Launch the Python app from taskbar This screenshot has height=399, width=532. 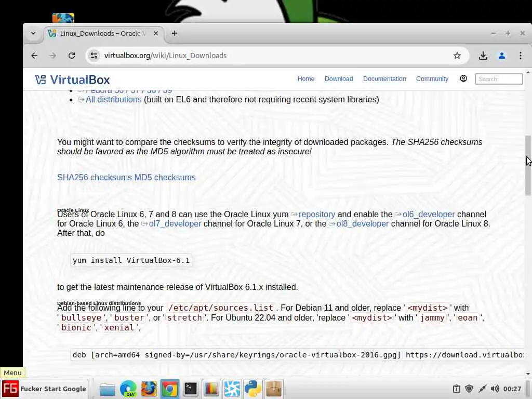pos(253,389)
